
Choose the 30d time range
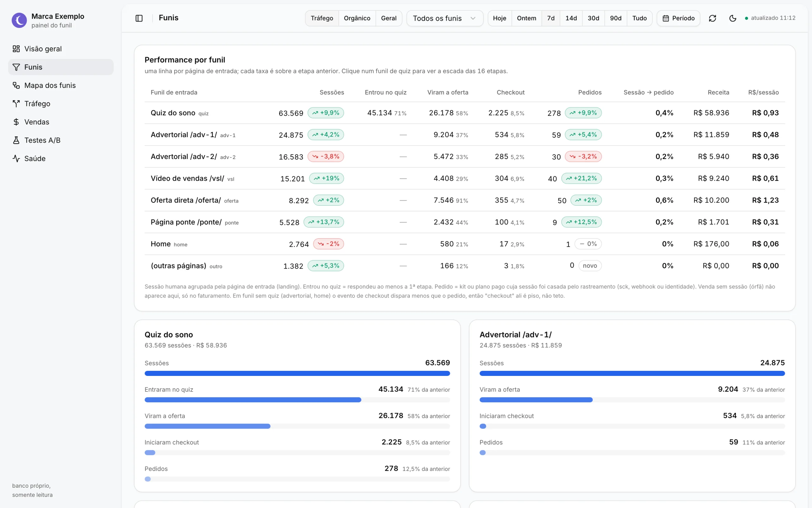[x=593, y=18]
